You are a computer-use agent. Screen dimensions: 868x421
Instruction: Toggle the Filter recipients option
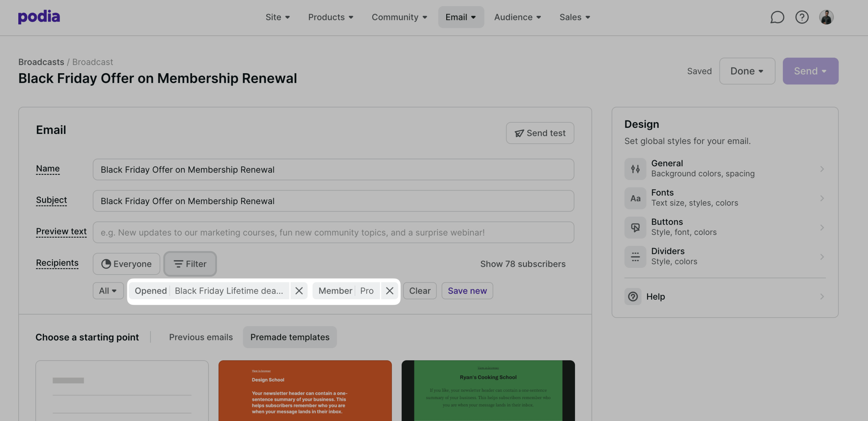[x=190, y=264]
